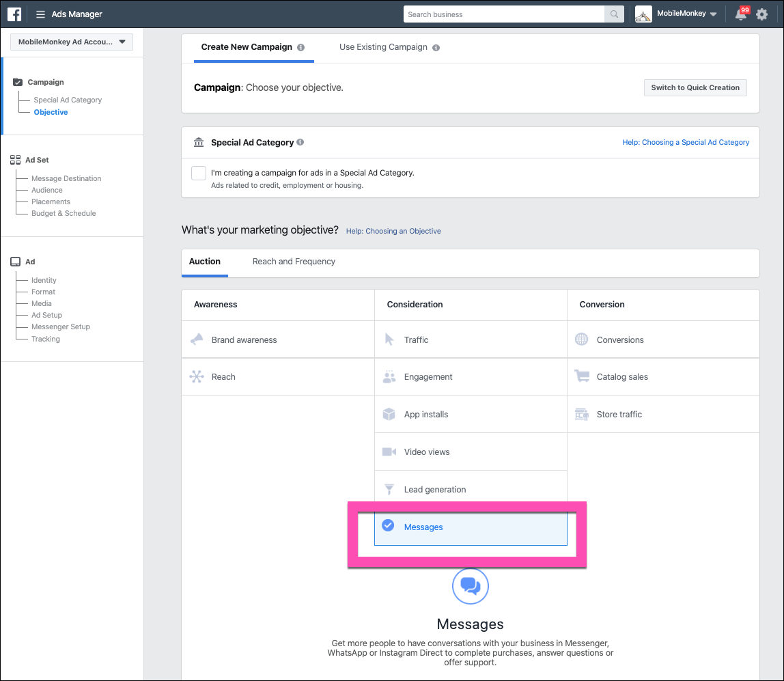Choose the Engagement objective icon
Screen dimensions: 784x681
(390, 376)
